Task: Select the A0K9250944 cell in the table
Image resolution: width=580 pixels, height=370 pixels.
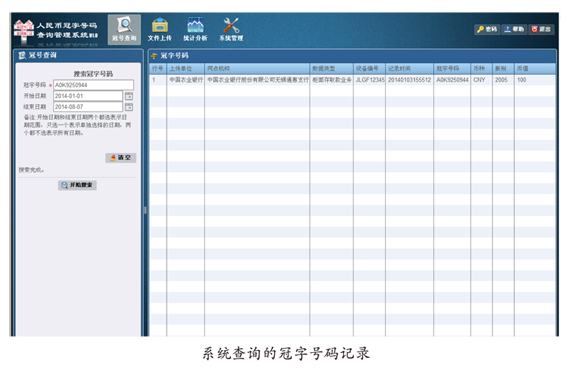Action: pyautogui.click(x=452, y=80)
